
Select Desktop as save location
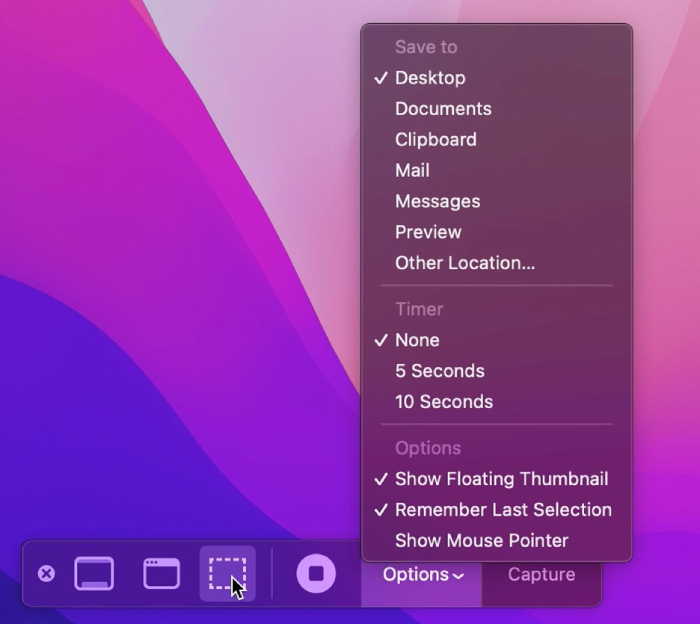(x=430, y=78)
